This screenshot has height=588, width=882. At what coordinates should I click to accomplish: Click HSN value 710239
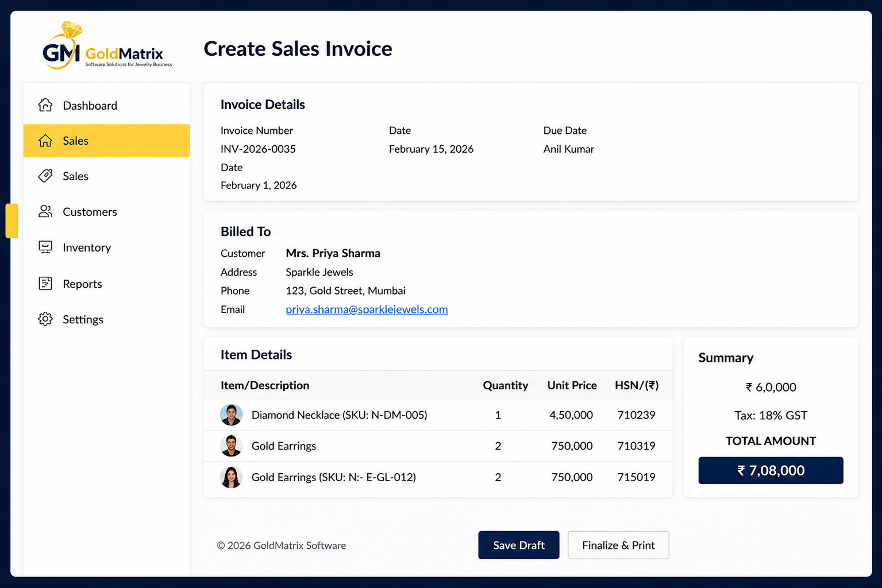click(x=636, y=415)
